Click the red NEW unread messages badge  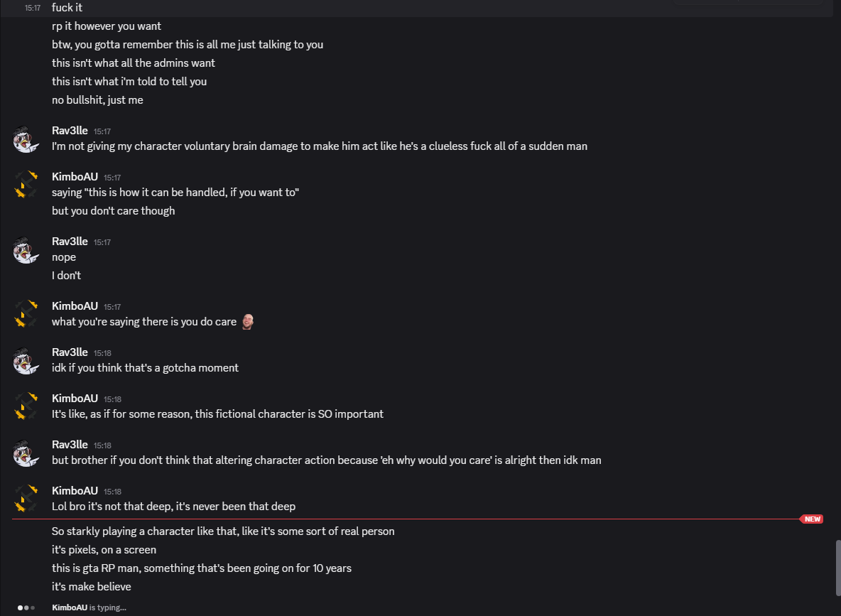tap(812, 519)
